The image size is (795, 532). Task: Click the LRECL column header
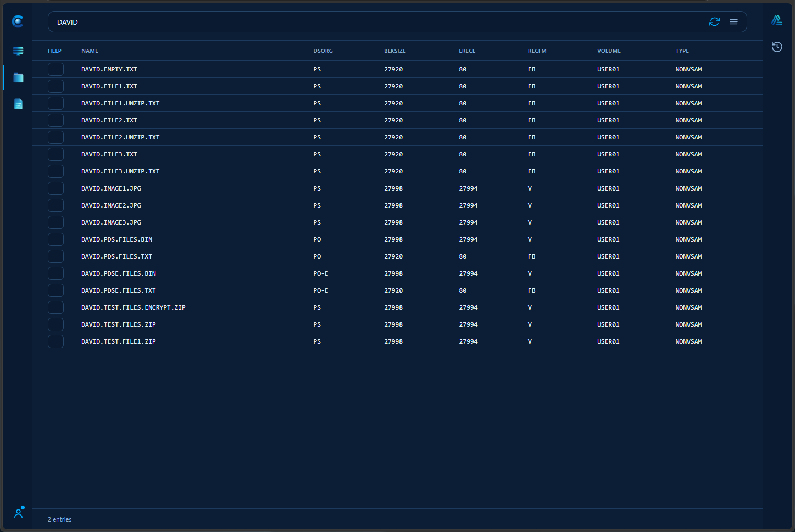(467, 51)
